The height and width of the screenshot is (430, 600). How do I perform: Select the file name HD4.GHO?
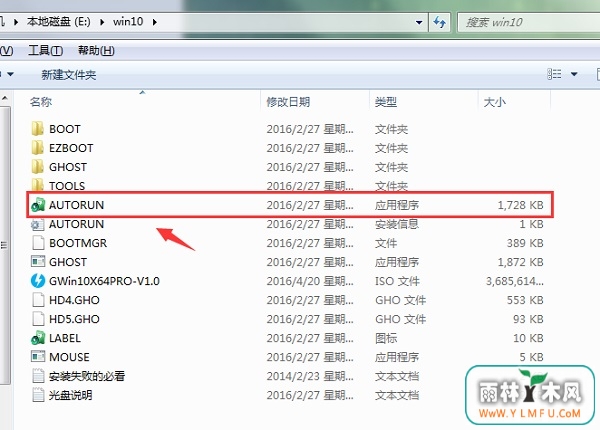coord(74,300)
